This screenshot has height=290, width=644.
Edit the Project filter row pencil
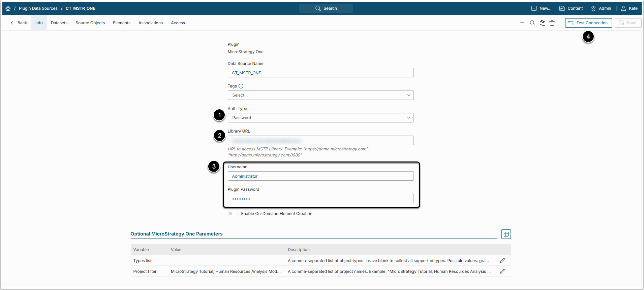(502, 271)
